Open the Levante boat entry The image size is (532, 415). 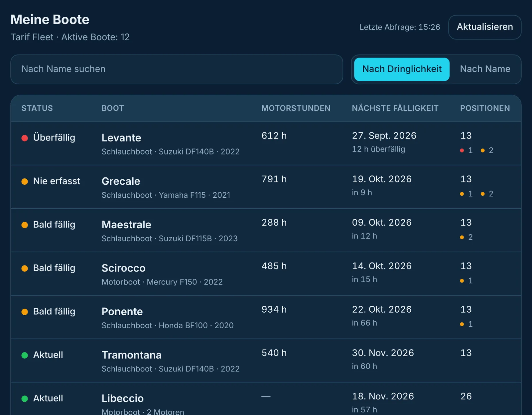[266, 143]
